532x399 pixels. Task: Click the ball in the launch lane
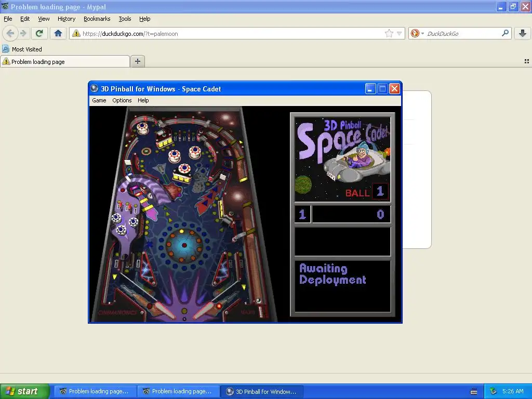coord(258,301)
